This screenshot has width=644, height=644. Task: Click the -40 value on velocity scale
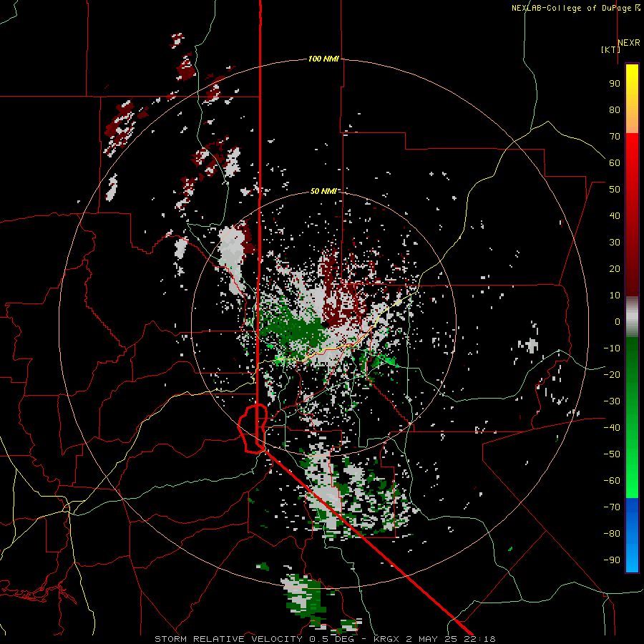point(612,428)
